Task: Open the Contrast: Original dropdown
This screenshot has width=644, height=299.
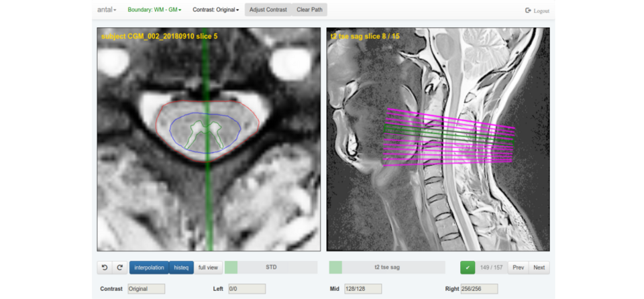Action: click(x=215, y=10)
